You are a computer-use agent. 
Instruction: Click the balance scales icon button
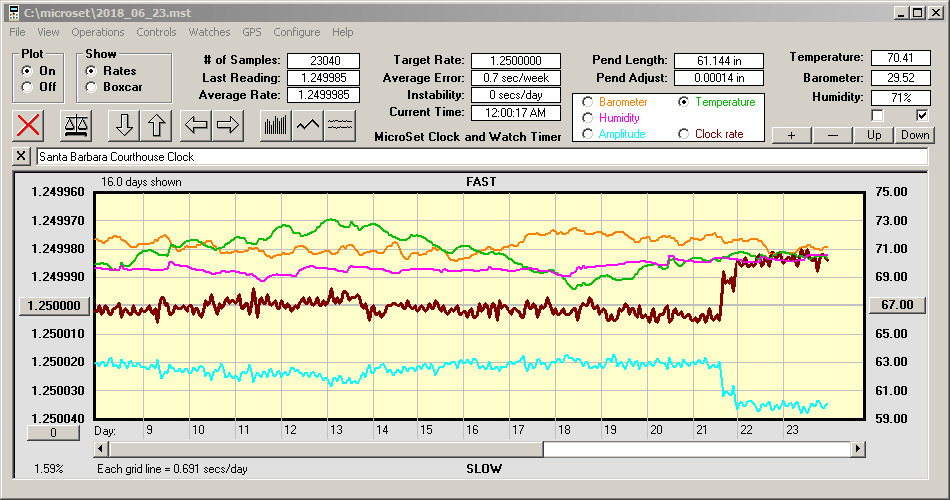click(76, 125)
